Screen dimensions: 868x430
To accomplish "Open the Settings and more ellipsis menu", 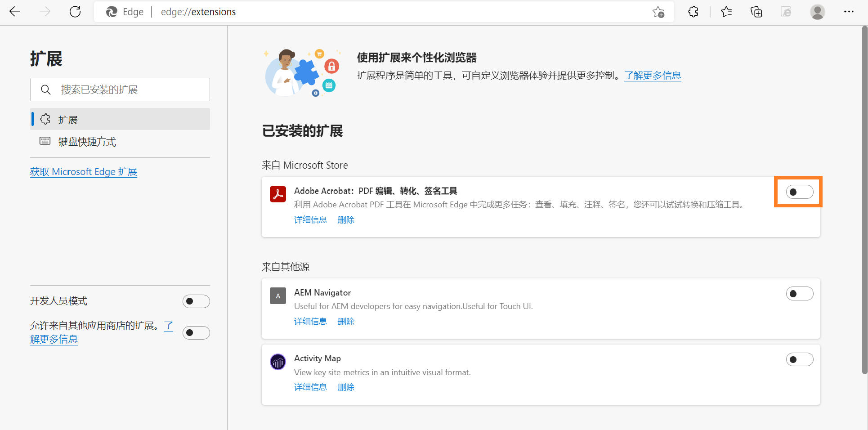I will (849, 12).
